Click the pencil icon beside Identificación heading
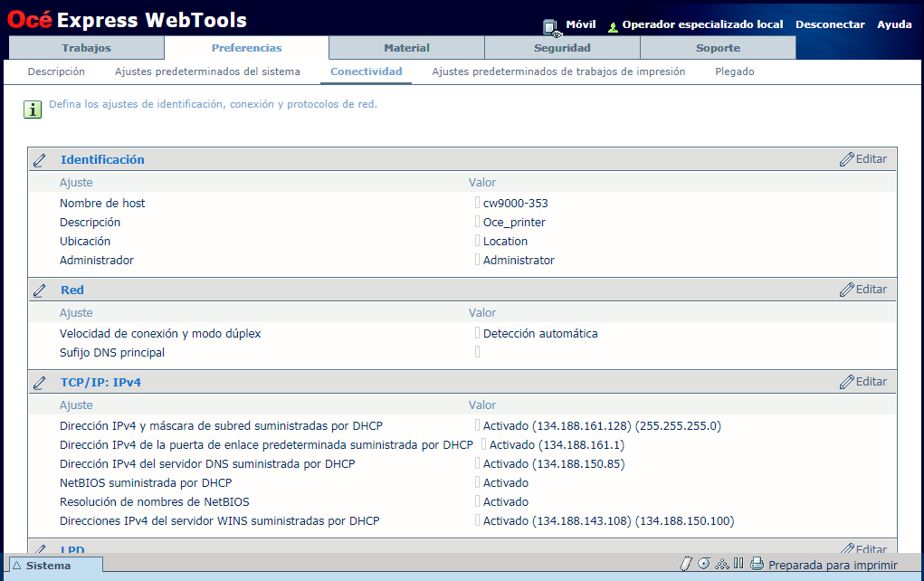924x581 pixels. pyautogui.click(x=40, y=160)
